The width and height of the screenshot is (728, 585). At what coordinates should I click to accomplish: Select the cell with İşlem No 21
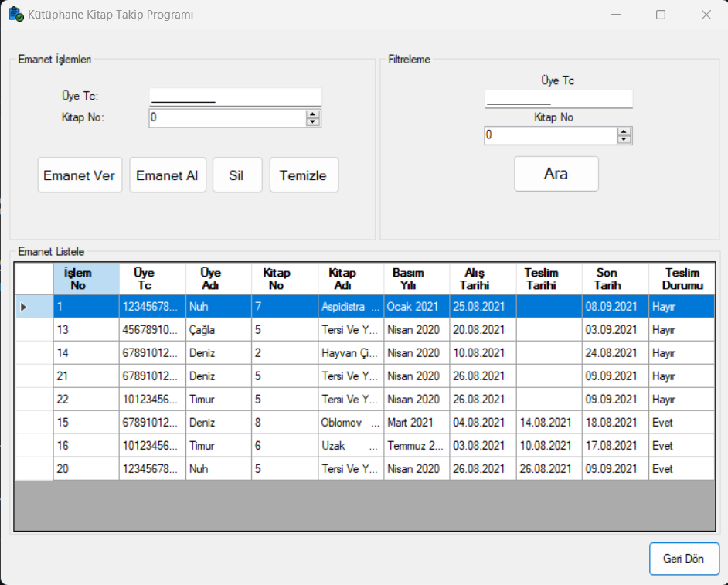point(87,376)
